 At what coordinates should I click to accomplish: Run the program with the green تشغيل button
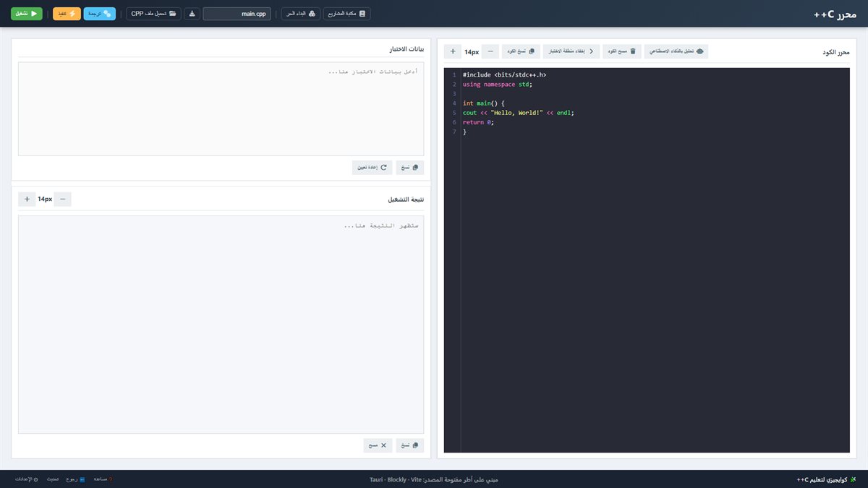27,13
